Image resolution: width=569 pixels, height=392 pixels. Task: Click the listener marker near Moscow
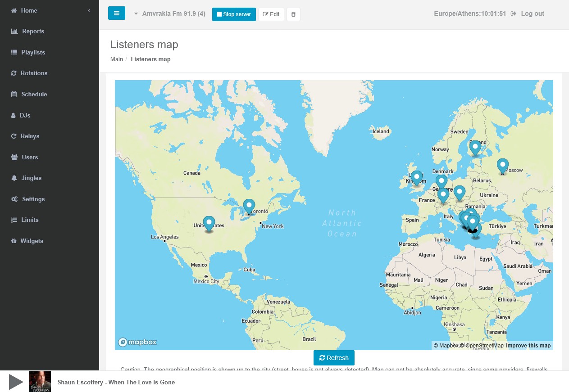pos(503,165)
